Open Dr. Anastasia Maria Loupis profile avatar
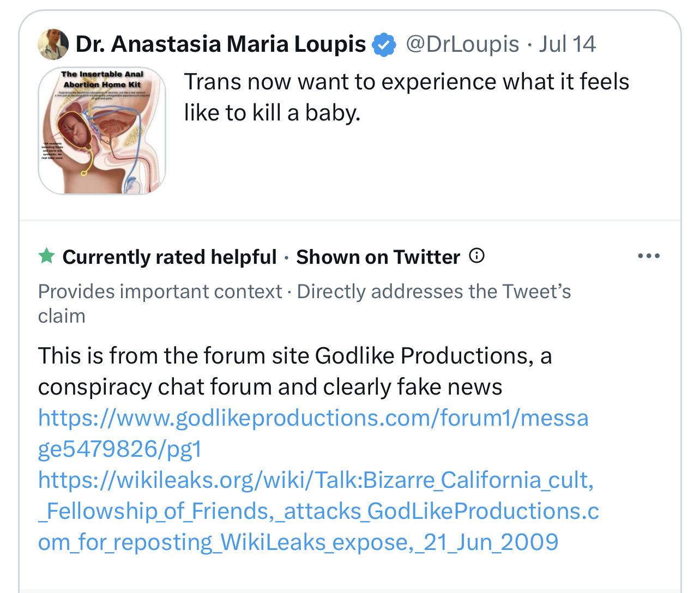The height and width of the screenshot is (593, 700). (x=53, y=44)
